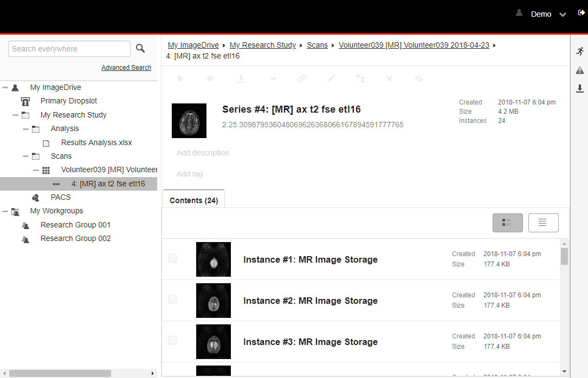This screenshot has height=378, width=588.
Task: Select the Contents (24) tab
Action: point(193,200)
